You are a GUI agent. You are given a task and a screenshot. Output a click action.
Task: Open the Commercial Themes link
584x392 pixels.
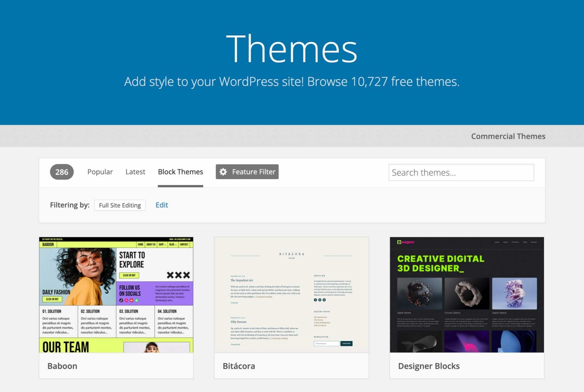[x=508, y=136]
